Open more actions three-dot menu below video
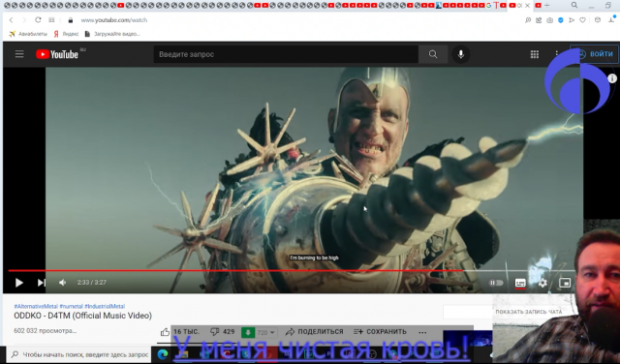The height and width of the screenshot is (364, 620). (422, 332)
